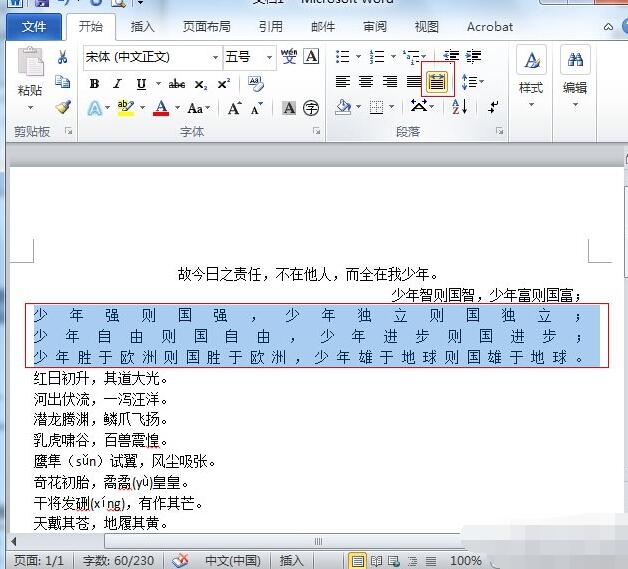Click the Format Painter brush icon
This screenshot has width=628, height=569.
[63, 107]
